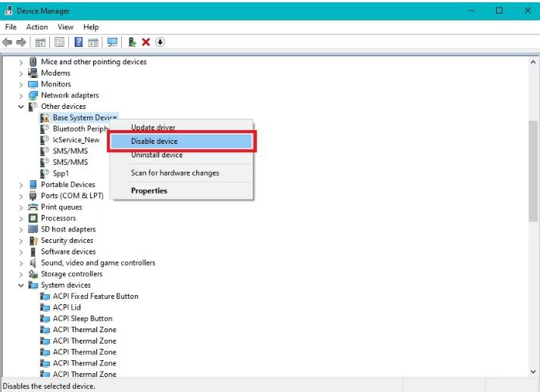Click the Back arrow in toolbar
540x392 pixels.
tap(8, 42)
